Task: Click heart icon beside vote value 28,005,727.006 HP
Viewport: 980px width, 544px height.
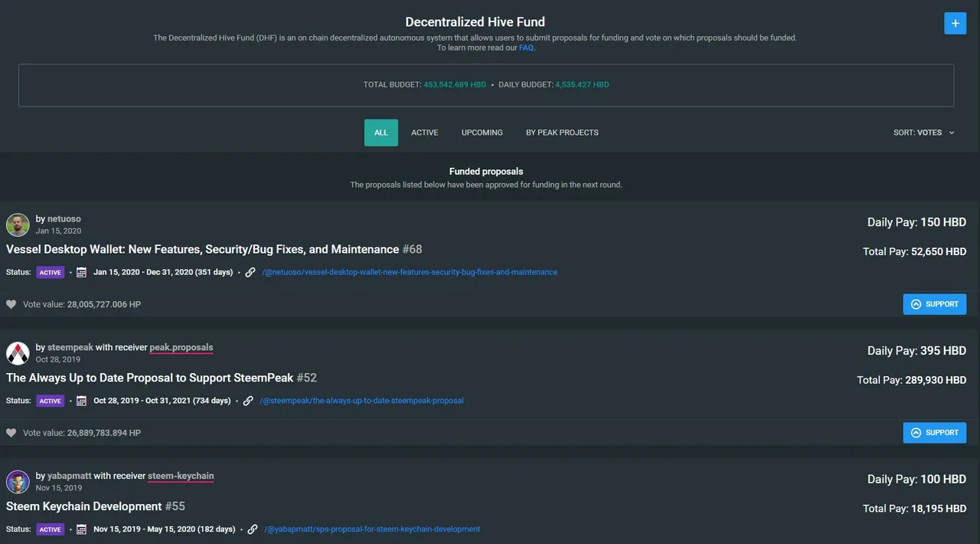Action: [11, 304]
